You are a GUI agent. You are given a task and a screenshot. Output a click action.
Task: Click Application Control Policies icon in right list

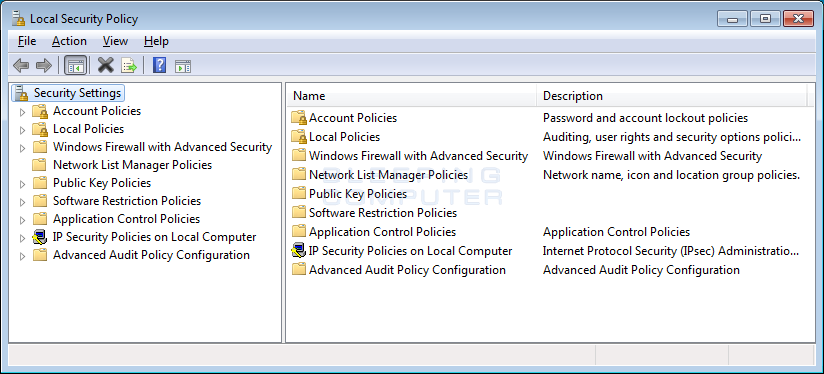299,232
